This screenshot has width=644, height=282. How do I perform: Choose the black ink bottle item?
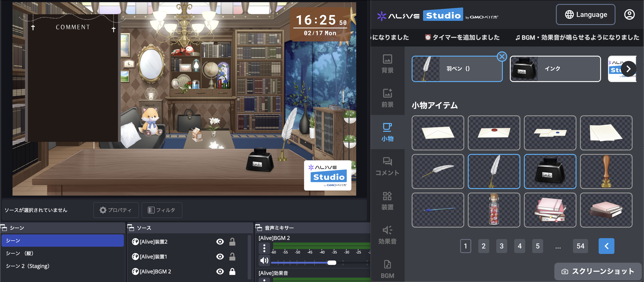coord(550,171)
